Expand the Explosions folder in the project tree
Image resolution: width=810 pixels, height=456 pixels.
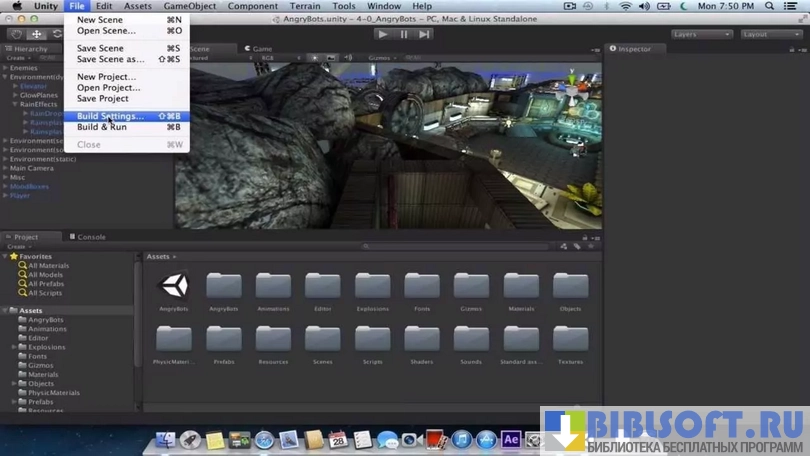click(x=14, y=347)
